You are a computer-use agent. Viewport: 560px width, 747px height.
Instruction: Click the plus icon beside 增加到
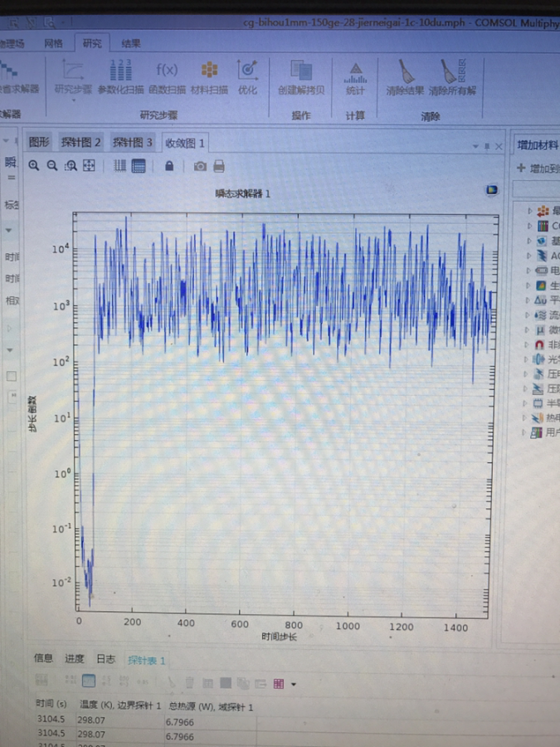pos(521,168)
